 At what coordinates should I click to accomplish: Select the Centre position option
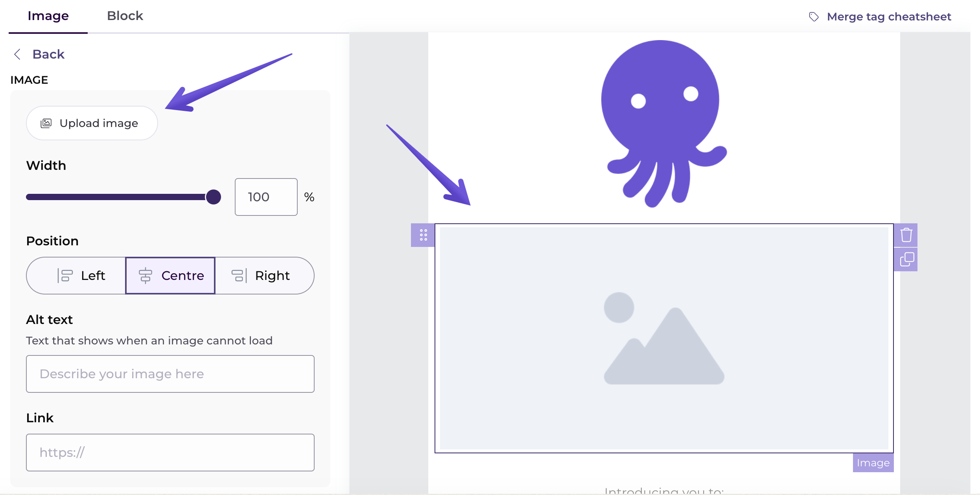coord(170,276)
